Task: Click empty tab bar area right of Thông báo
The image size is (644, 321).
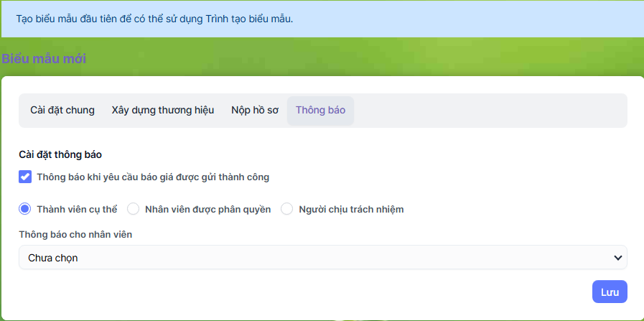Action: tap(488, 110)
